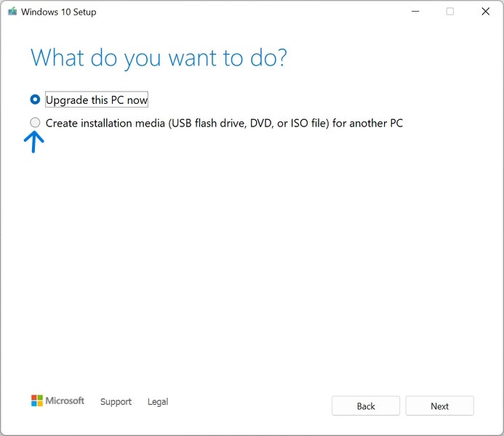
Task: Click the 'Windows 10 Setup' title text
Action: coord(58,12)
